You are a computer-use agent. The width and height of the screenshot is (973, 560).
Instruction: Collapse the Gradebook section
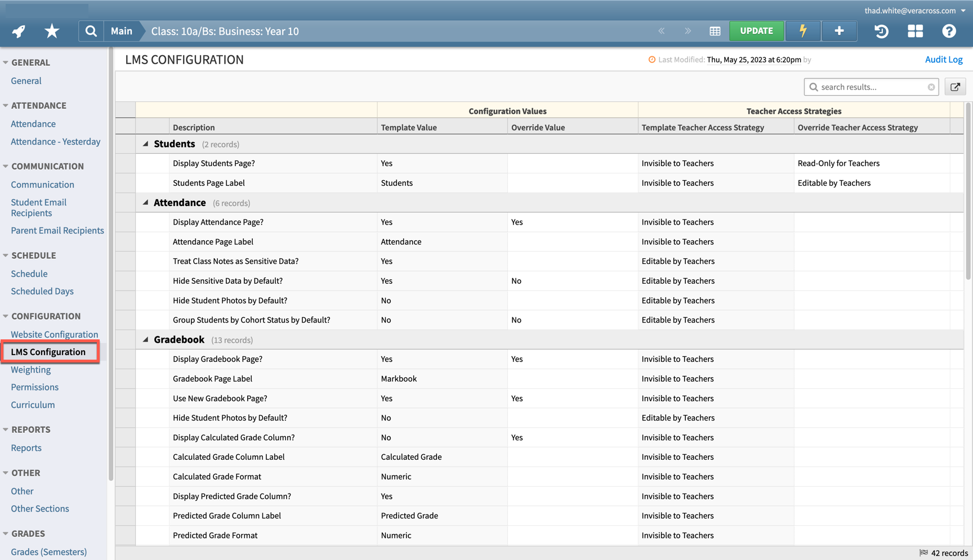[146, 339]
